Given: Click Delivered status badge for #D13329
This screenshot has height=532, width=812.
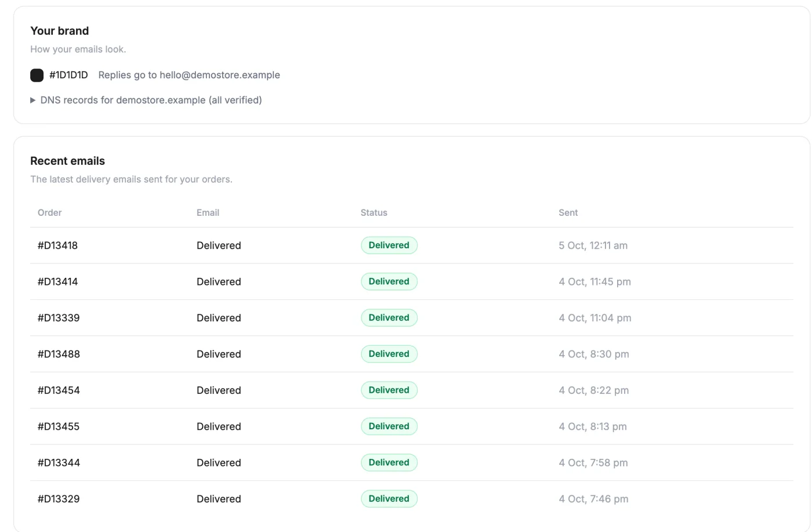Looking at the screenshot, I should 389,499.
